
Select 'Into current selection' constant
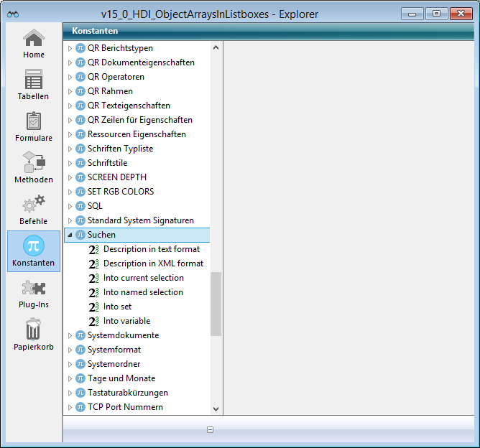143,278
